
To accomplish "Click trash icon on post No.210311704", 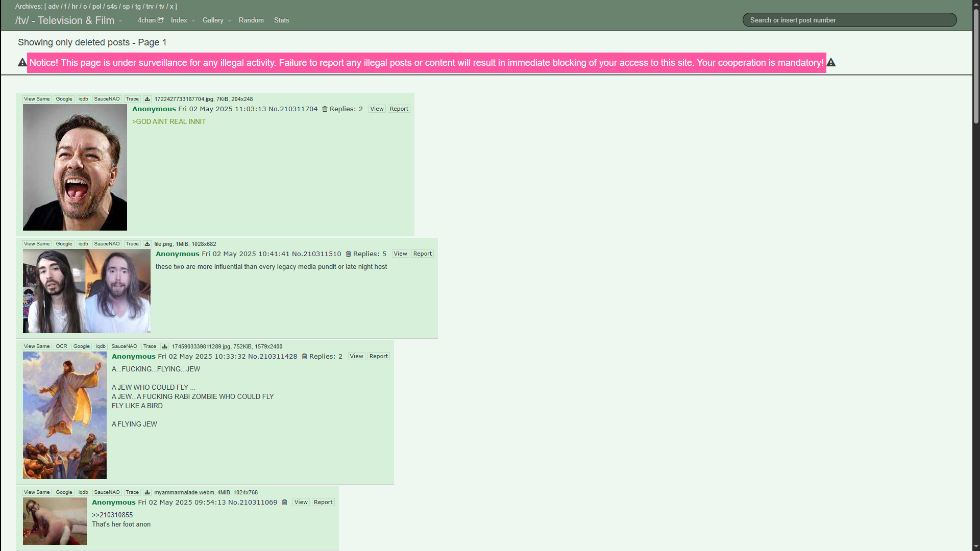I will click(x=325, y=109).
